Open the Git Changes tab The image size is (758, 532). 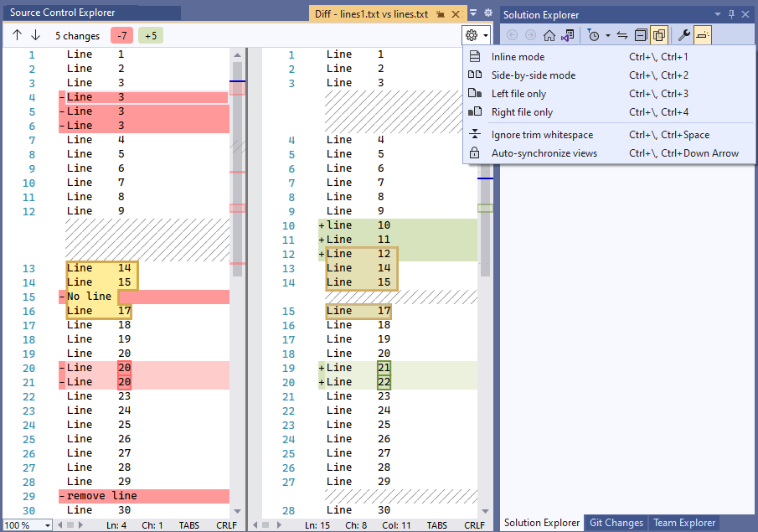click(616, 523)
